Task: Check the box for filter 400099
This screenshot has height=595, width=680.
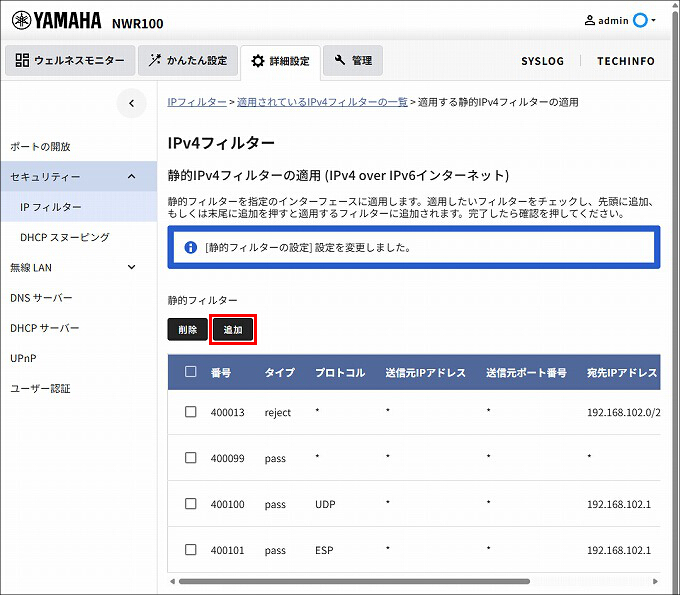Action: coord(190,458)
